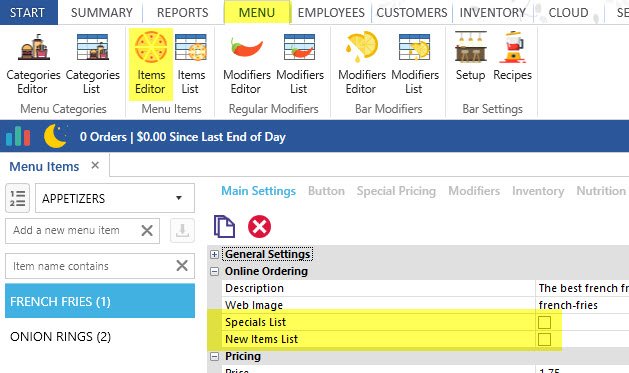Switch to the EMPLOYEES tab
The height and width of the screenshot is (373, 629).
point(331,12)
